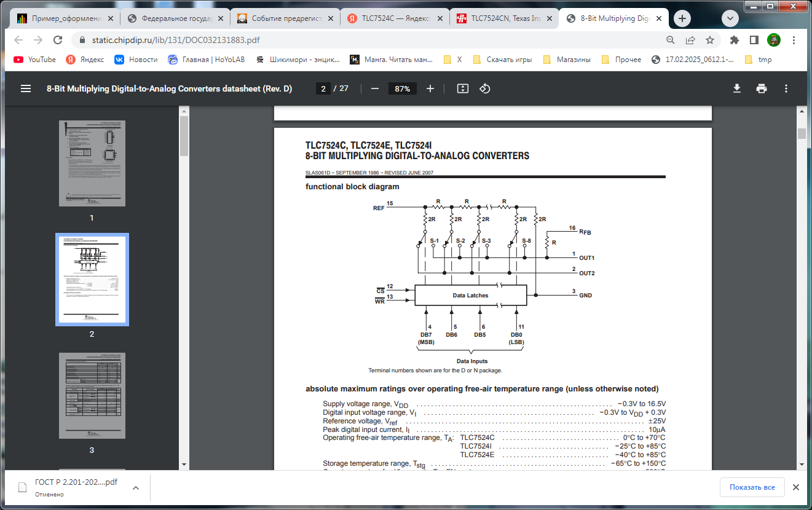The image size is (812, 510).
Task: Open the 17.02.2025_0612 bookmark
Action: coord(692,60)
